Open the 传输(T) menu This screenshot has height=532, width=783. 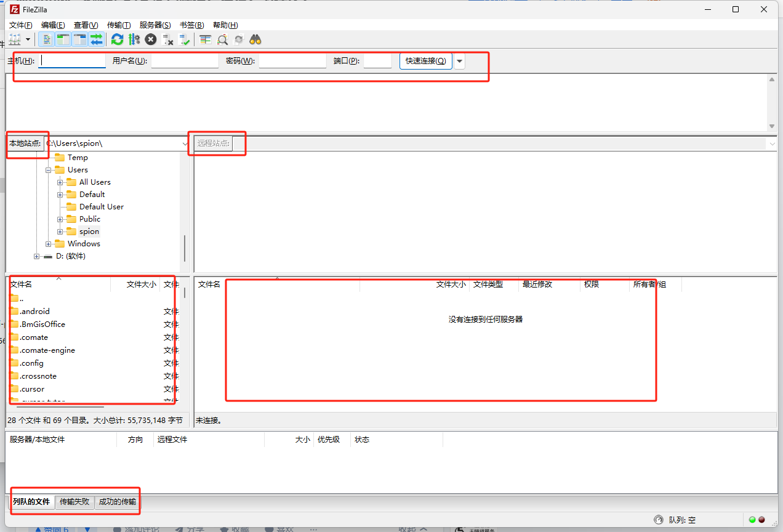click(x=119, y=25)
